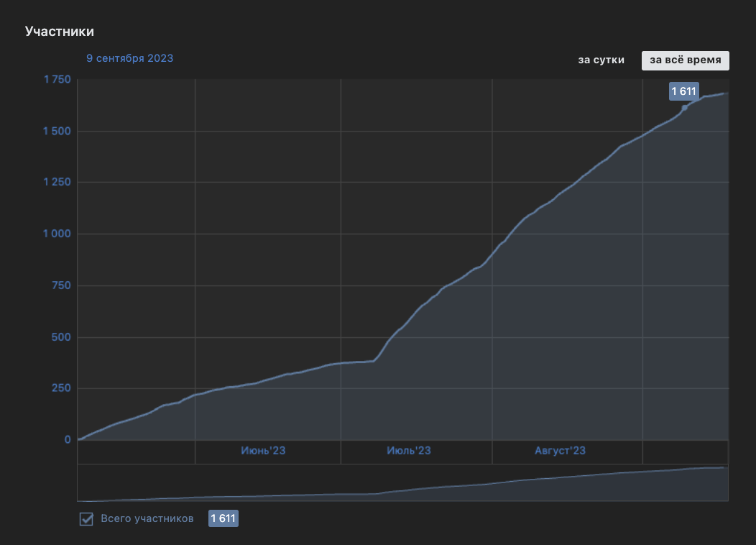Click the mini overview range navigator below the chart

point(402,482)
